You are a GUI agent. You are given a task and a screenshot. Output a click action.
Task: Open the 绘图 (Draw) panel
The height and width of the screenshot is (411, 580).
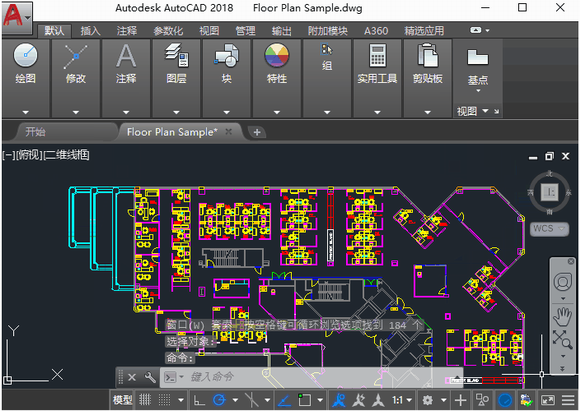26,64
